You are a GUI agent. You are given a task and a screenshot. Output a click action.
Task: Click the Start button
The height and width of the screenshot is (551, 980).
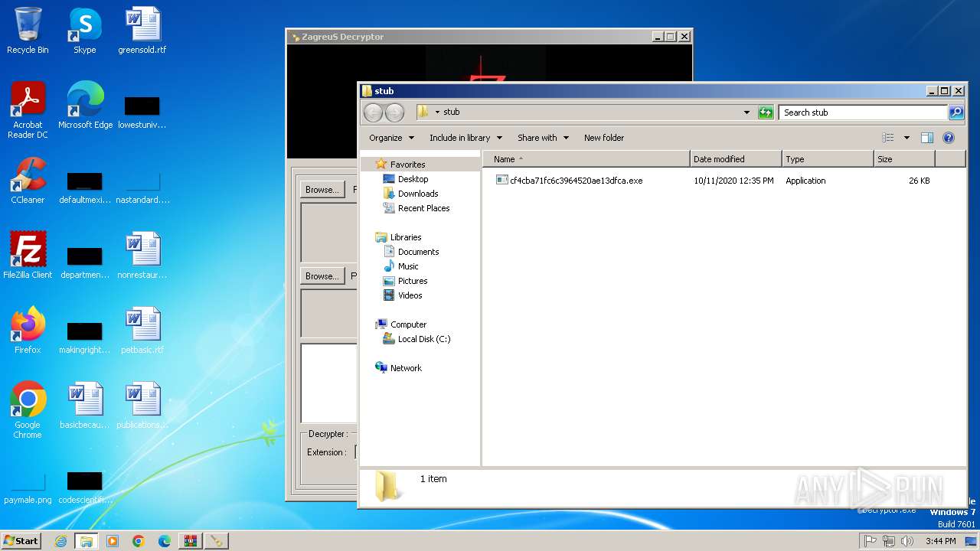tap(21, 541)
